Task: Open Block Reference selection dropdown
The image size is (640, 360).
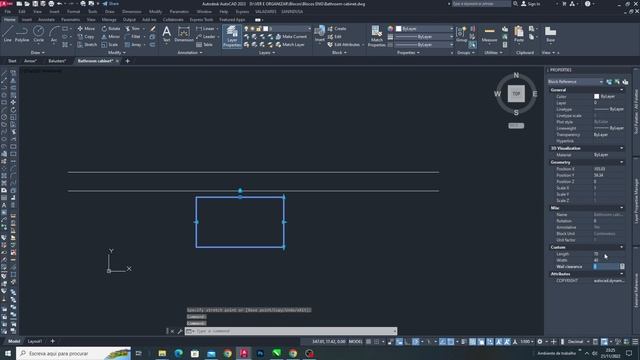Action: click(575, 82)
